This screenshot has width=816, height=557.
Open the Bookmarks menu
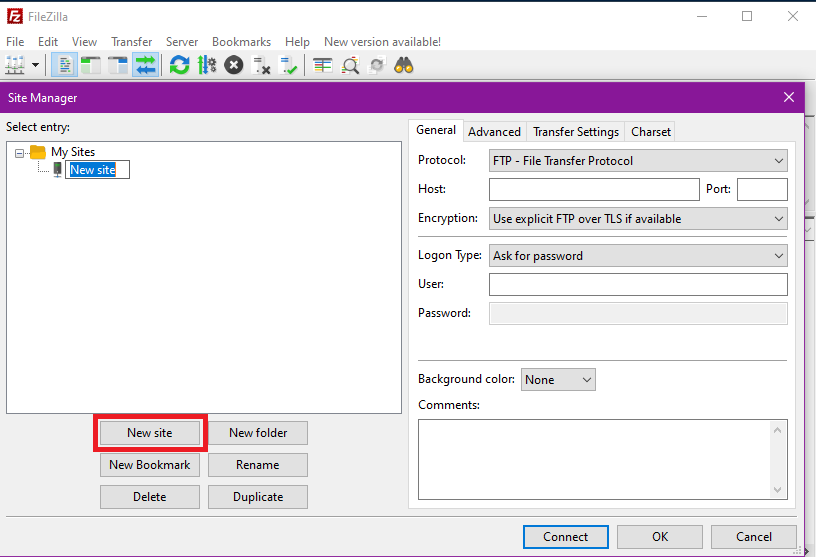point(241,42)
